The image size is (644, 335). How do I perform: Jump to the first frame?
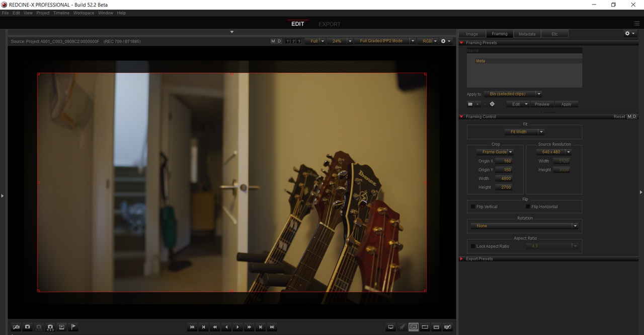click(x=192, y=327)
